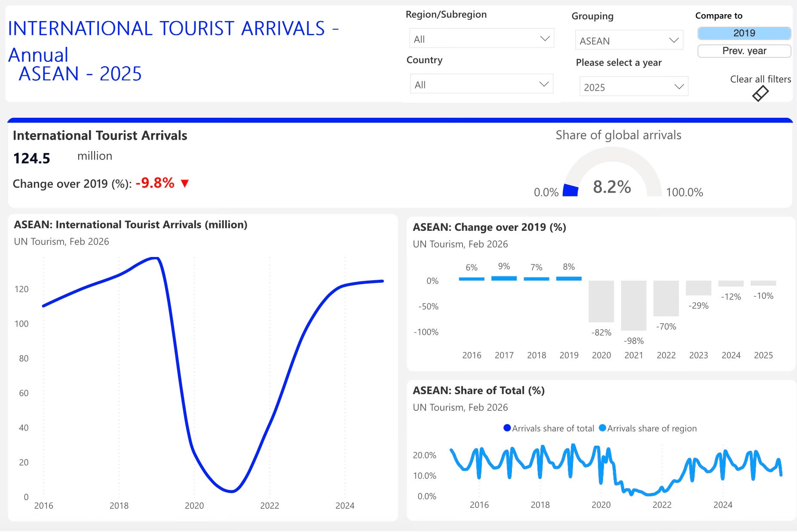Select the 2019 compare-to option
Screen dimensions: 797x532
click(744, 33)
